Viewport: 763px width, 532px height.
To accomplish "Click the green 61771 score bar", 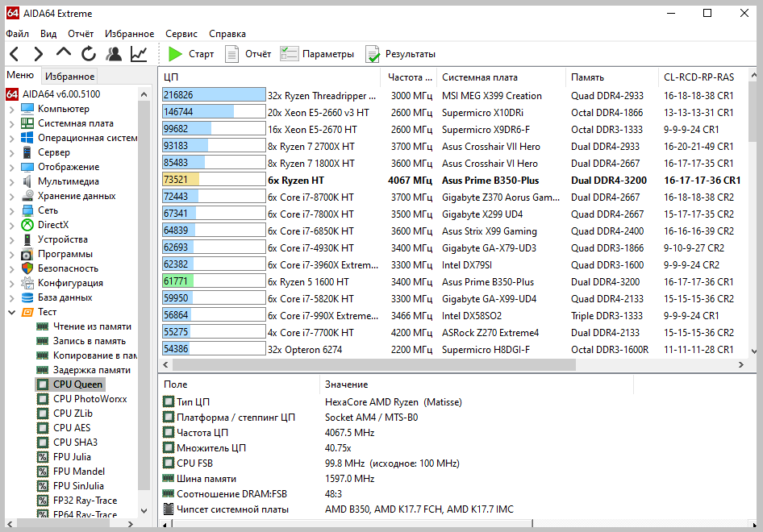I will (x=214, y=281).
